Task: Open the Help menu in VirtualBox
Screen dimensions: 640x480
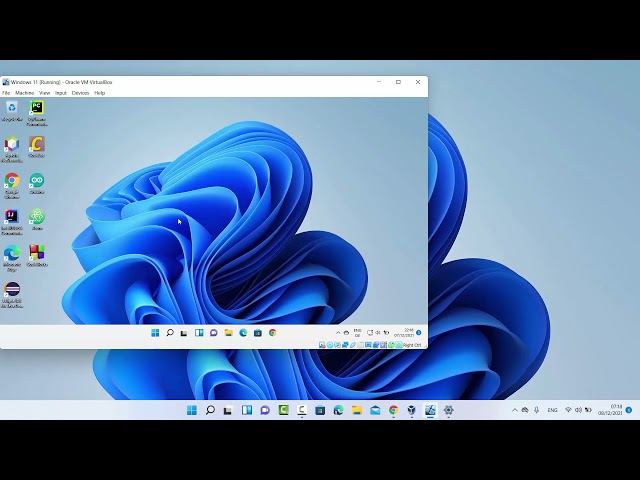Action: [100, 93]
